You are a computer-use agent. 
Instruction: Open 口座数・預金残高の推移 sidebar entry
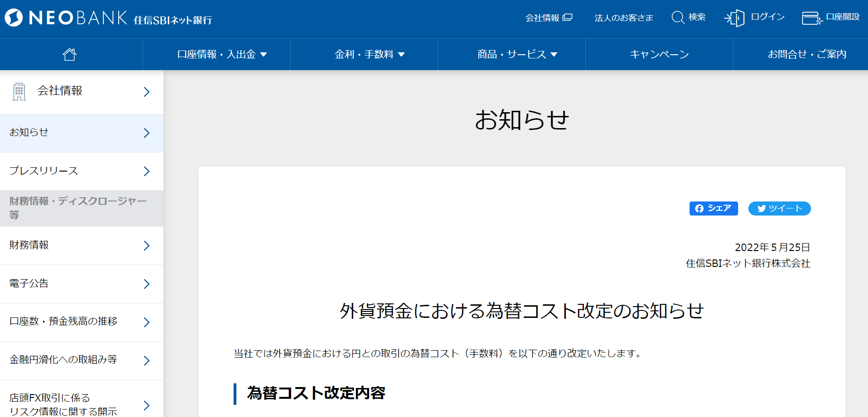coord(81,322)
